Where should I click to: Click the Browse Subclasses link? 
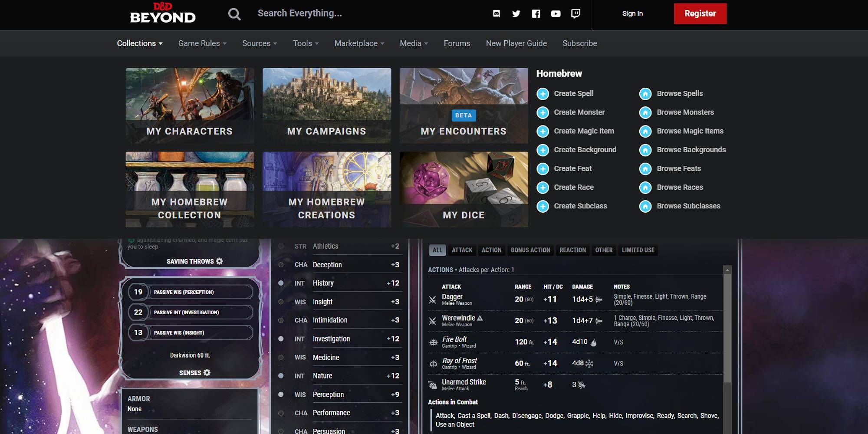(688, 206)
